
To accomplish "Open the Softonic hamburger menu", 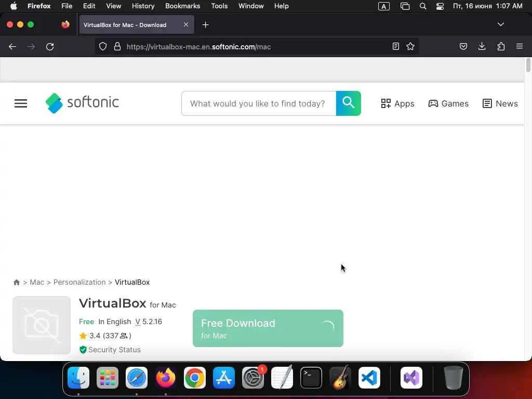I will 21,103.
